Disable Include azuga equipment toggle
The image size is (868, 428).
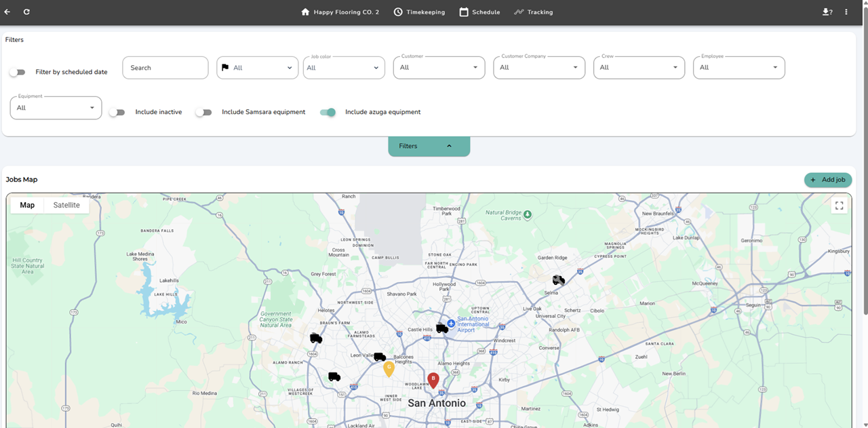[x=328, y=112]
